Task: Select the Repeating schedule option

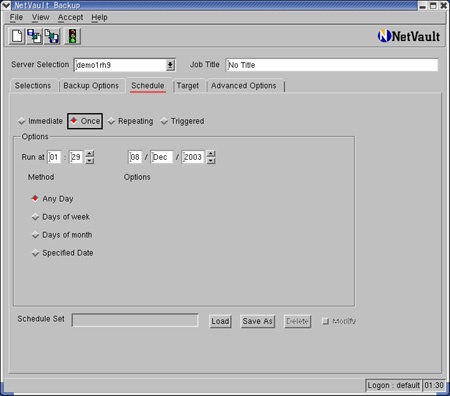Action: click(131, 121)
